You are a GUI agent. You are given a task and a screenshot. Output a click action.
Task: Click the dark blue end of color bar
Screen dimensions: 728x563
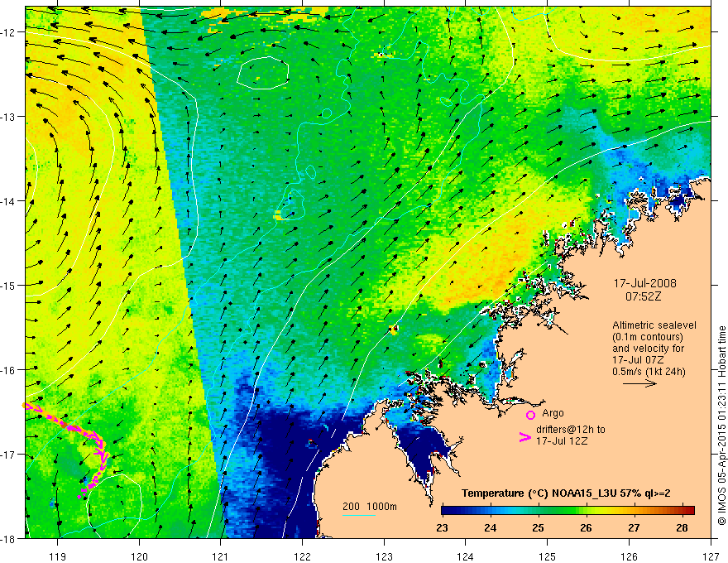[x=448, y=510]
